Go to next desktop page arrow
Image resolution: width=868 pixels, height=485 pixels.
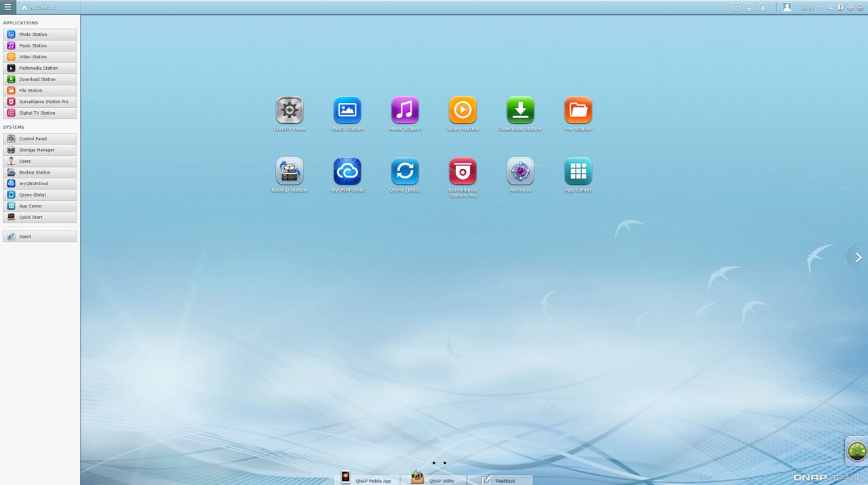[859, 257]
